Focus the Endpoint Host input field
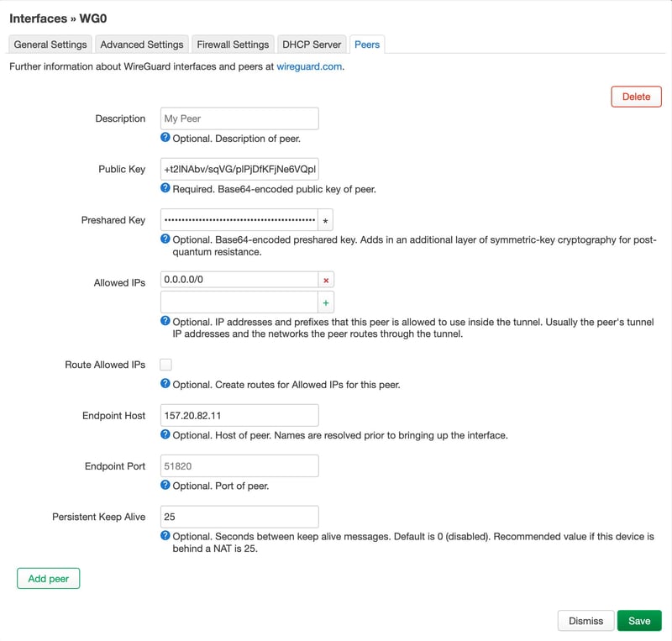672x641 pixels. (239, 415)
